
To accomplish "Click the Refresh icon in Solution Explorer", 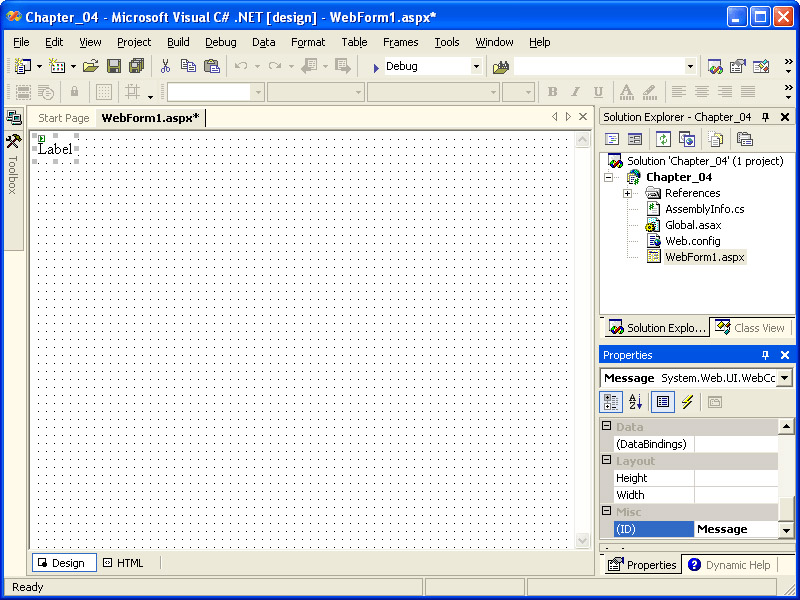I will (663, 139).
